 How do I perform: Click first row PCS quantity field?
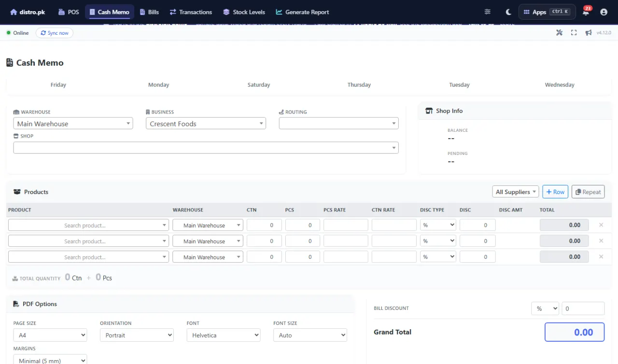pyautogui.click(x=303, y=225)
